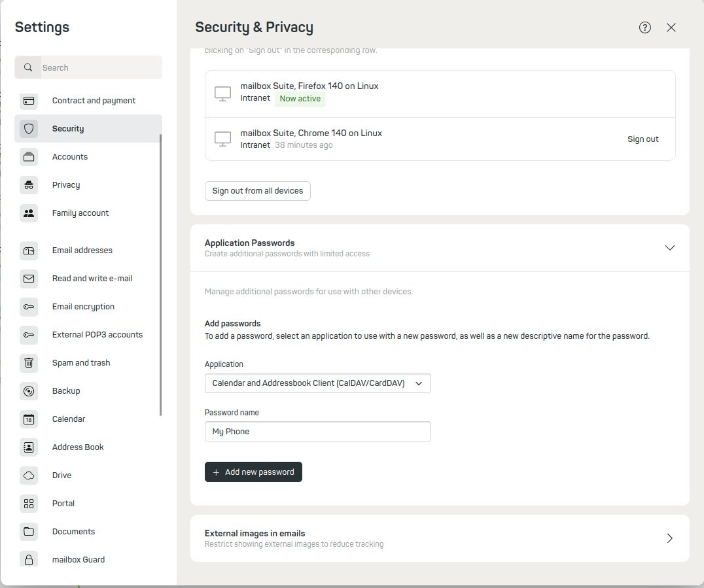Expand External images in emails section
704x588 pixels.
click(x=669, y=538)
